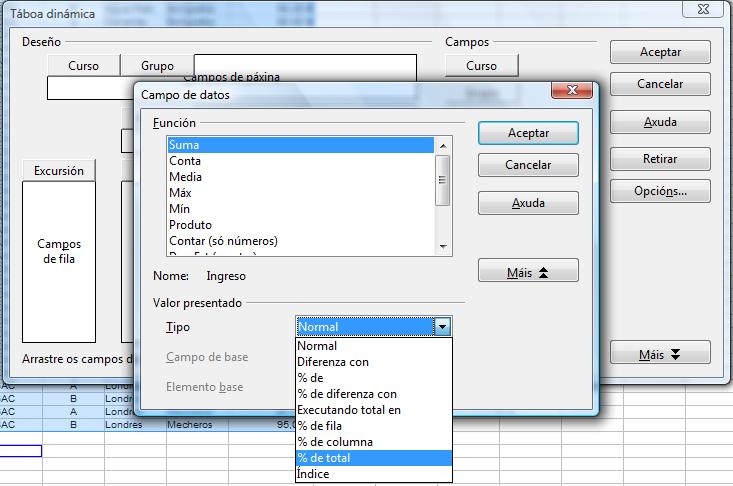Expand Máis options in Táboa dinámica dialog
This screenshot has height=486, width=733.
tap(660, 353)
